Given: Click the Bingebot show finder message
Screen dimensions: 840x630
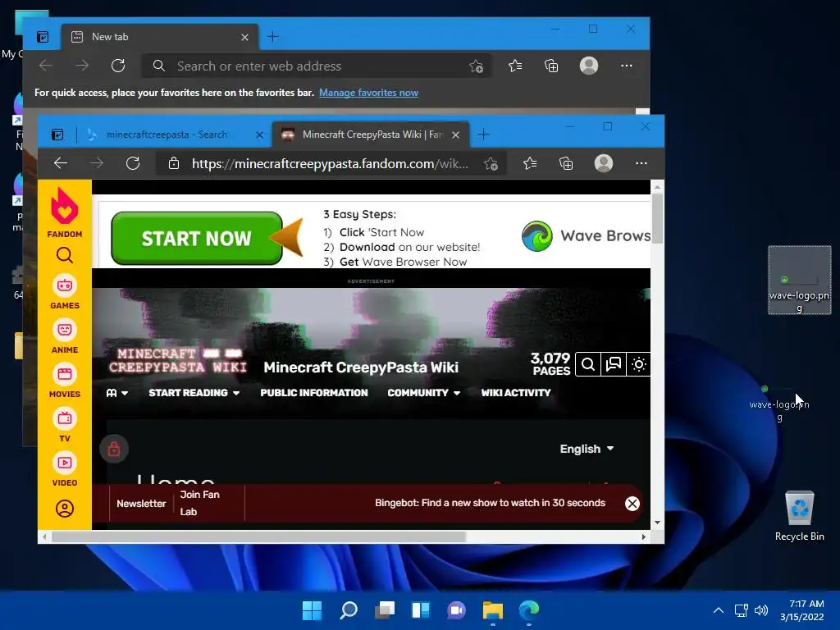Looking at the screenshot, I should click(x=490, y=503).
